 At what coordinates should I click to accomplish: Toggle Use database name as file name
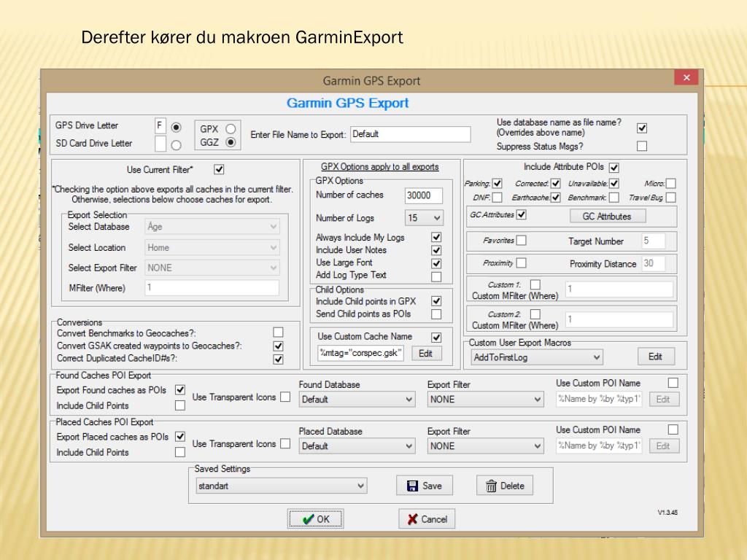point(642,128)
